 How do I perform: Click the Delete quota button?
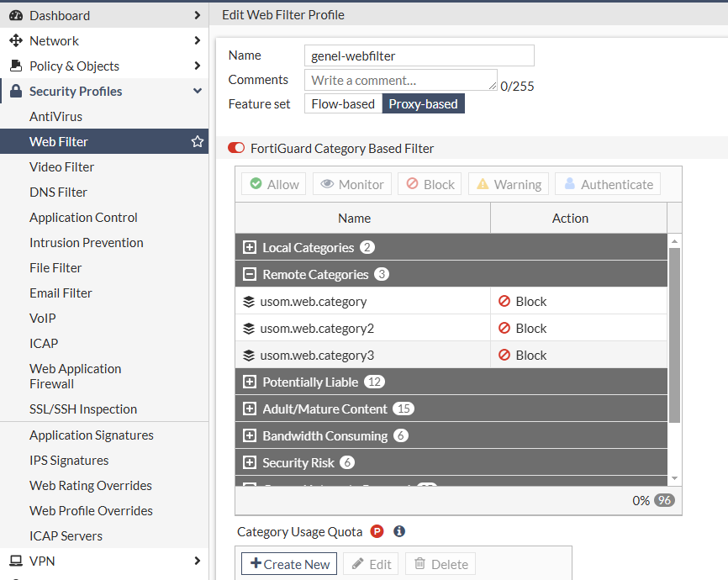point(440,564)
